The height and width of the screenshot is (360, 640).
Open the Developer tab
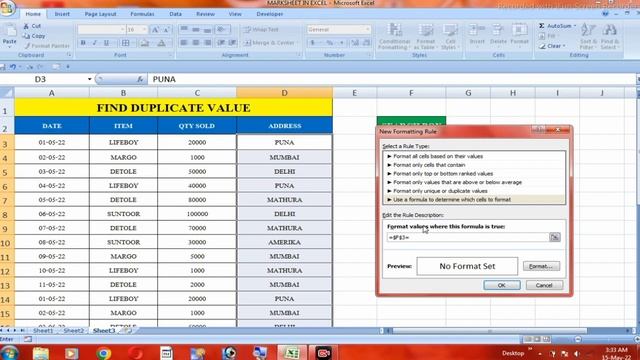tap(270, 14)
